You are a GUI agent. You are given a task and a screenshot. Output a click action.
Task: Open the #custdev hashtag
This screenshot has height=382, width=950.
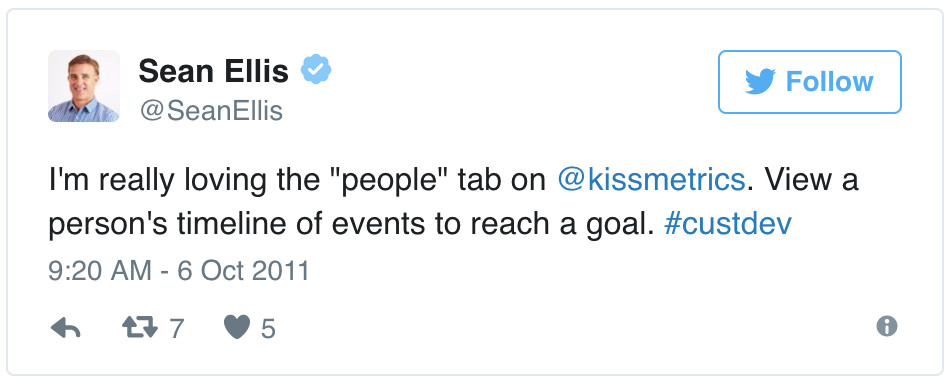coord(728,225)
